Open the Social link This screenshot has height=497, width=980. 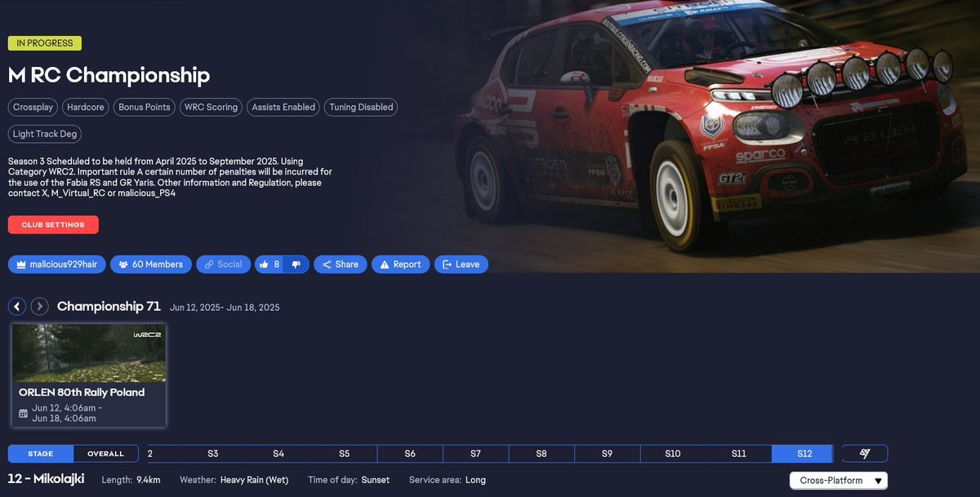pyautogui.click(x=223, y=264)
